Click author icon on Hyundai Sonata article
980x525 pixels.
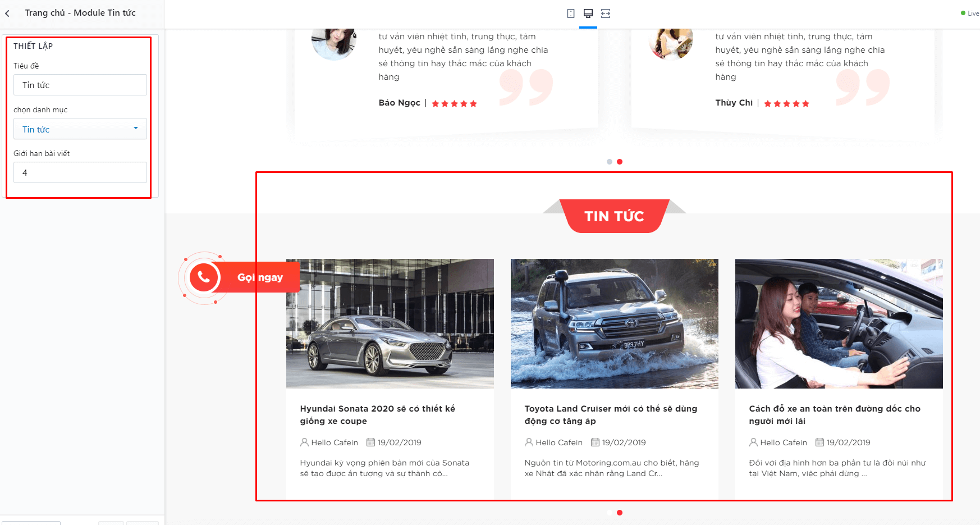(x=305, y=442)
